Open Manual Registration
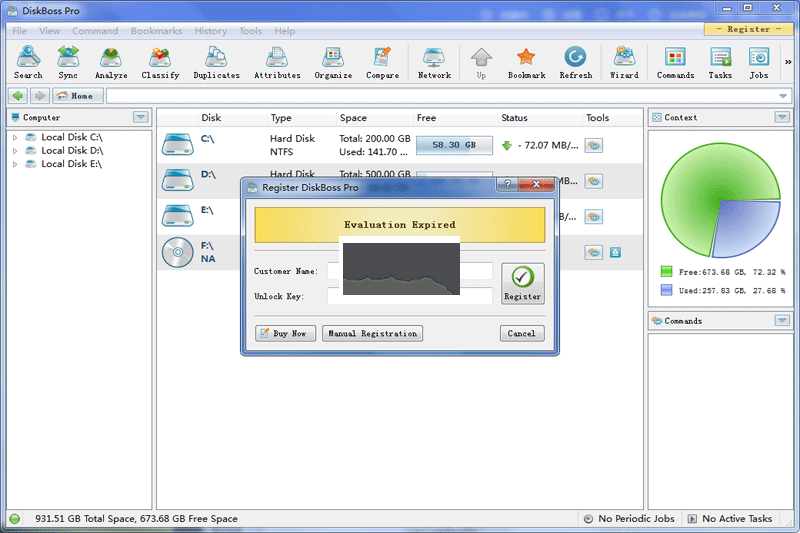This screenshot has height=533, width=800. point(372,333)
